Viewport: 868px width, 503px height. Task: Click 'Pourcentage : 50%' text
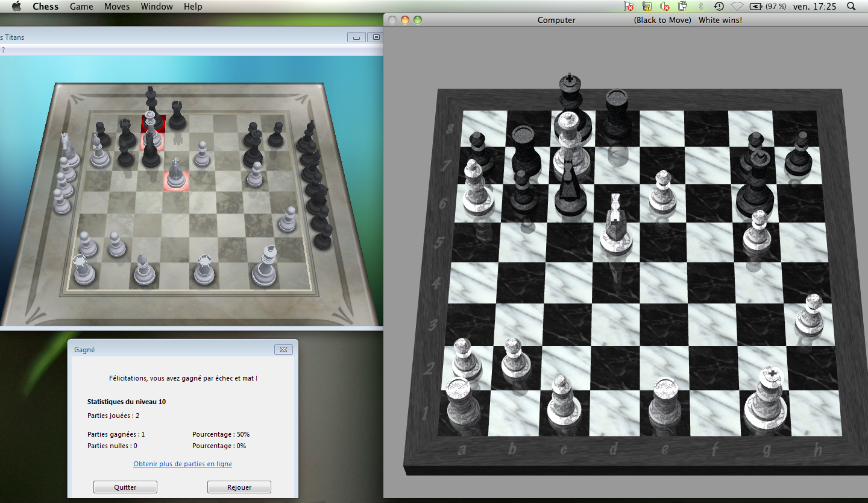[x=221, y=434]
